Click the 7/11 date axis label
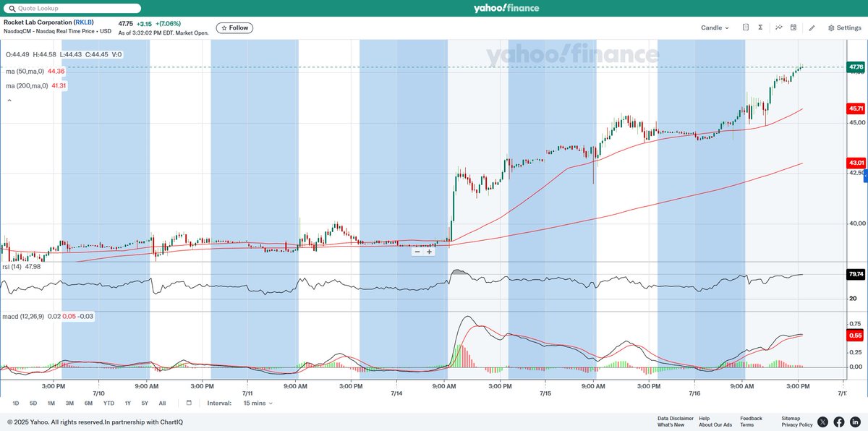This screenshot has height=431, width=868. coord(247,393)
